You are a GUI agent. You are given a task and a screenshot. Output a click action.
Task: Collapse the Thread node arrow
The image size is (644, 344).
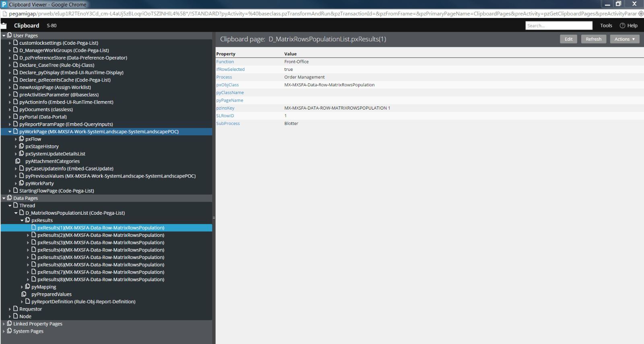coord(10,206)
